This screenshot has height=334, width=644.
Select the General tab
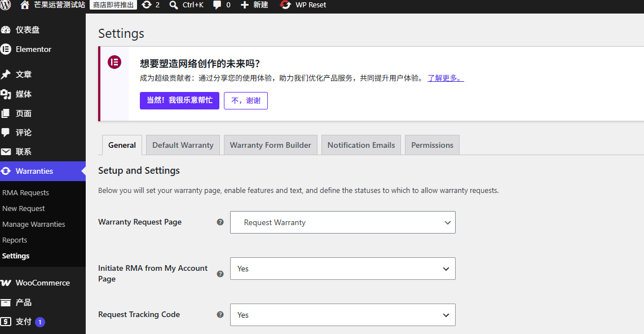(122, 145)
